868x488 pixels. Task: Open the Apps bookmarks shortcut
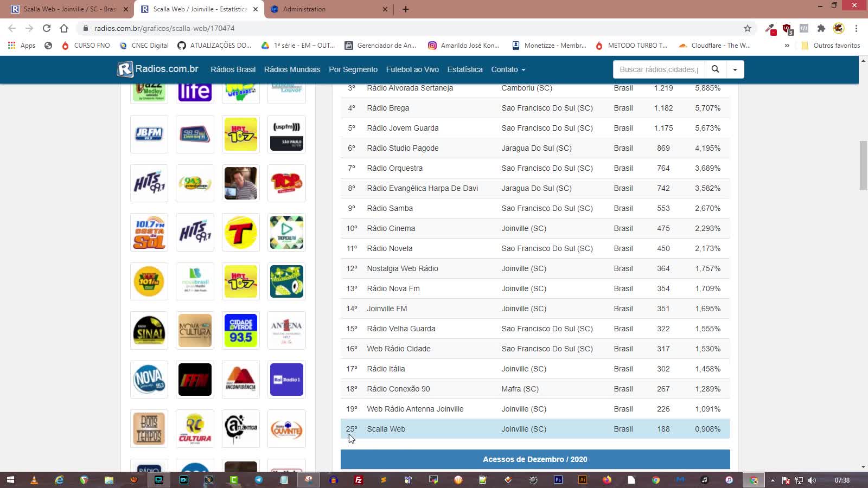pyautogui.click(x=22, y=46)
